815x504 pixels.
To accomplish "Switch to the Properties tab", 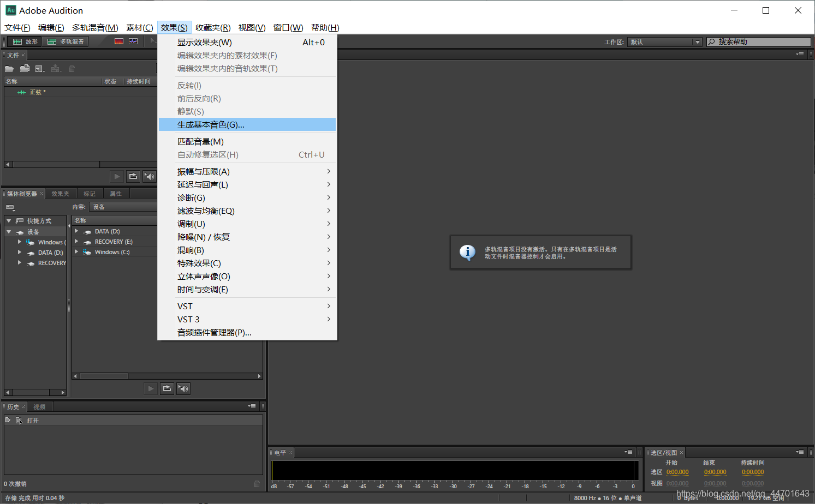I will click(116, 194).
